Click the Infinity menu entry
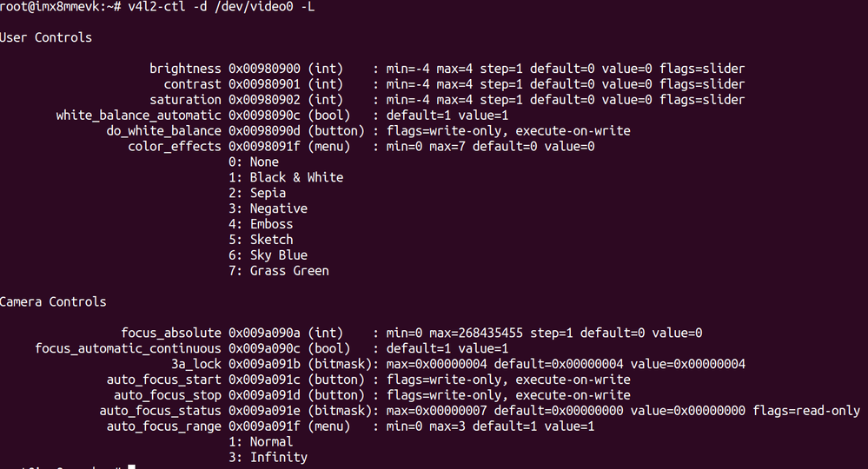868x469 pixels. tap(278, 457)
